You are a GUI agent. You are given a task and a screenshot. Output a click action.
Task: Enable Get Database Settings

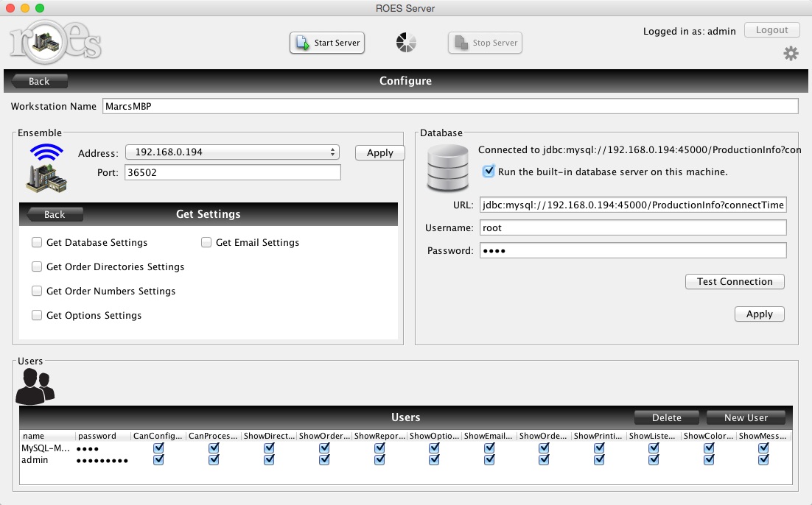(36, 242)
